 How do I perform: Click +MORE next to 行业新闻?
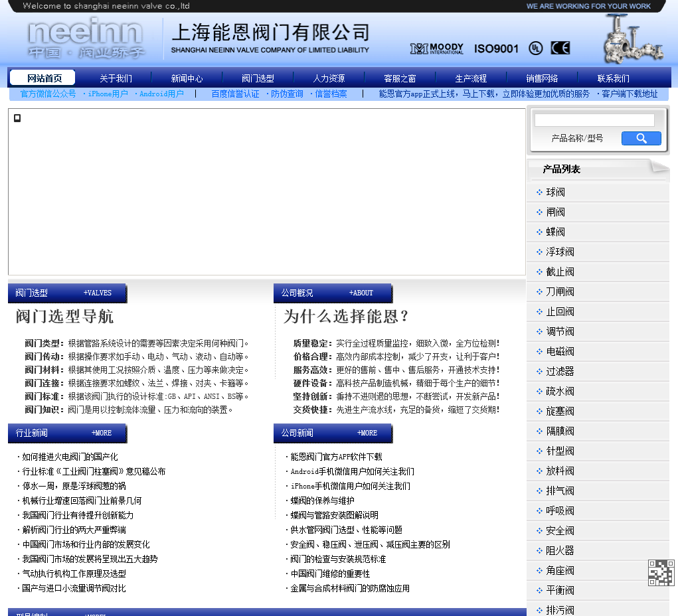(x=102, y=433)
